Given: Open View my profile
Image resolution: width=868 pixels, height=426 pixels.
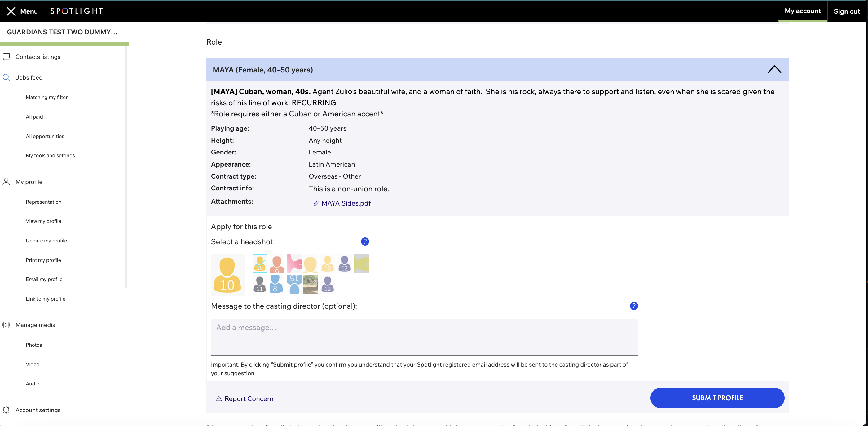Looking at the screenshot, I should 43,221.
